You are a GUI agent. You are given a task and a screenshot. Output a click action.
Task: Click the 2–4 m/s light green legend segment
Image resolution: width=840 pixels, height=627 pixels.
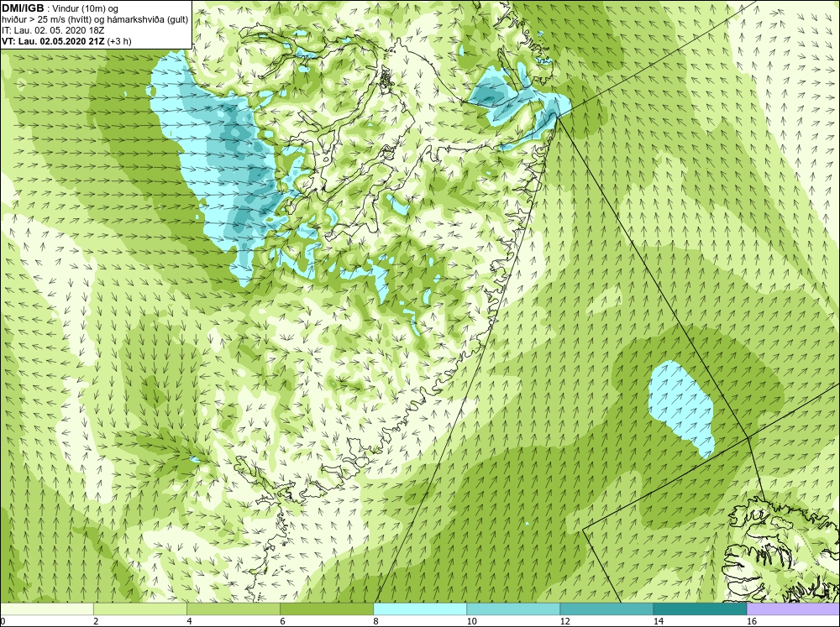click(139, 609)
